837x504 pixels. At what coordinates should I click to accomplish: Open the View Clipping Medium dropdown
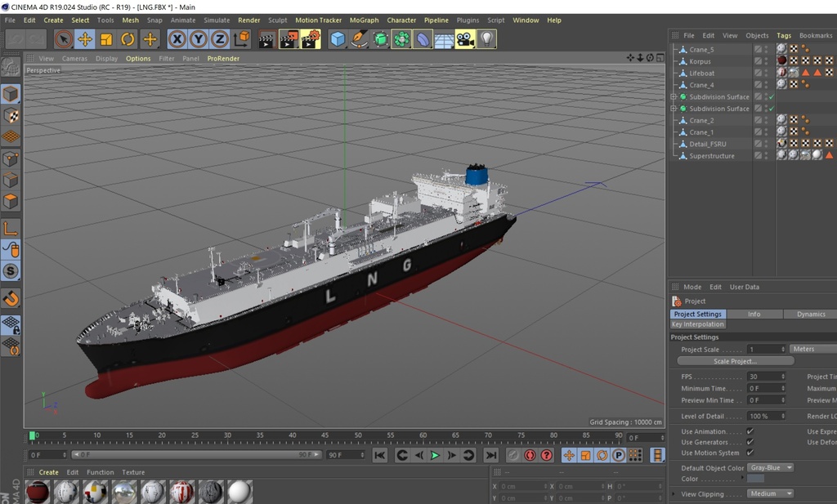pyautogui.click(x=770, y=493)
